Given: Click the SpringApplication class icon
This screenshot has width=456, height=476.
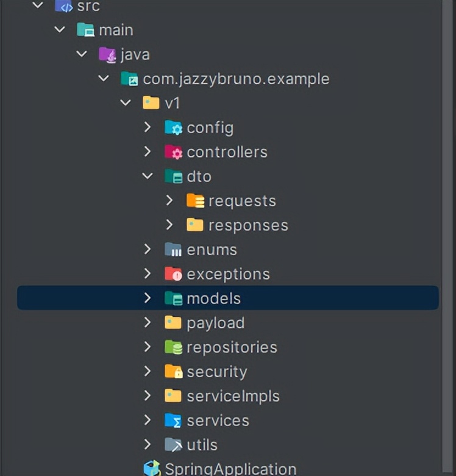Looking at the screenshot, I should coord(151,469).
